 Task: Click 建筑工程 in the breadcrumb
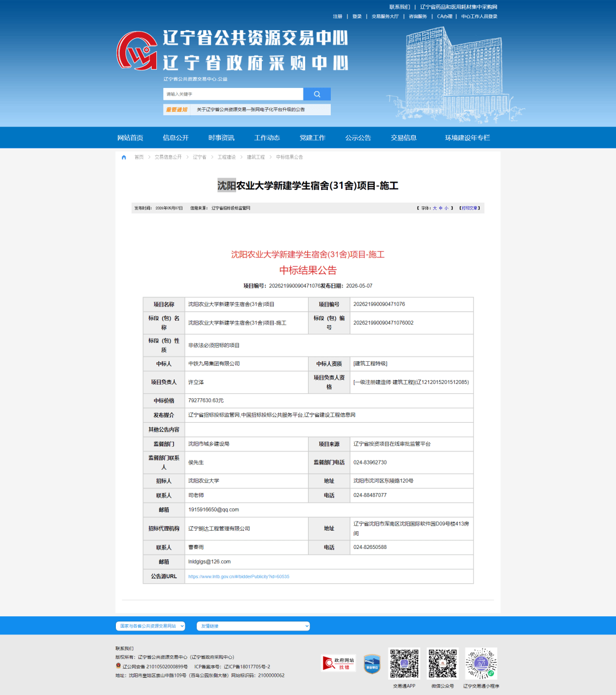[256, 157]
